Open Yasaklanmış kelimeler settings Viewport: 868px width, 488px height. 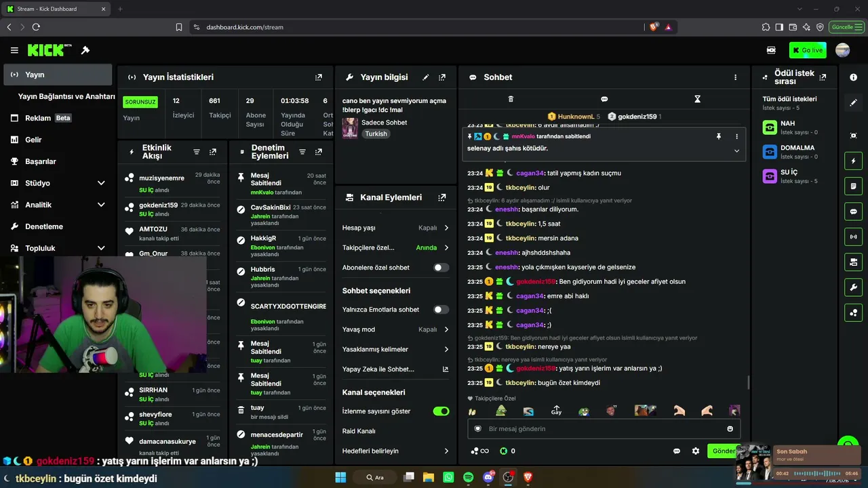click(396, 350)
